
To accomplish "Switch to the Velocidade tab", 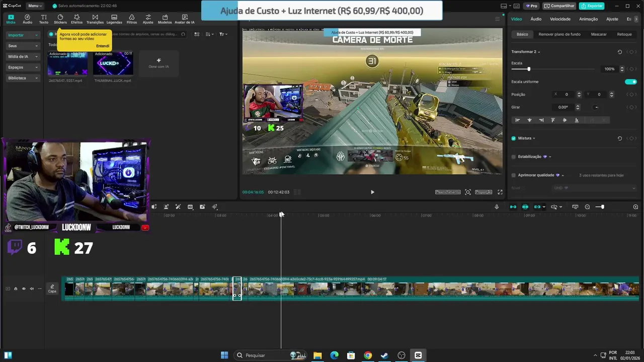I will point(560,19).
